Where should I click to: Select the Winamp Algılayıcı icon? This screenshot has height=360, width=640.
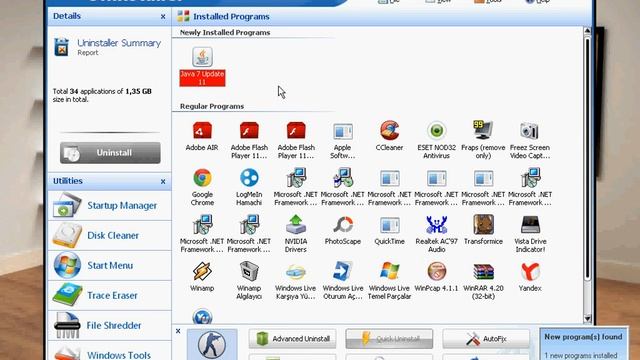[x=249, y=281]
